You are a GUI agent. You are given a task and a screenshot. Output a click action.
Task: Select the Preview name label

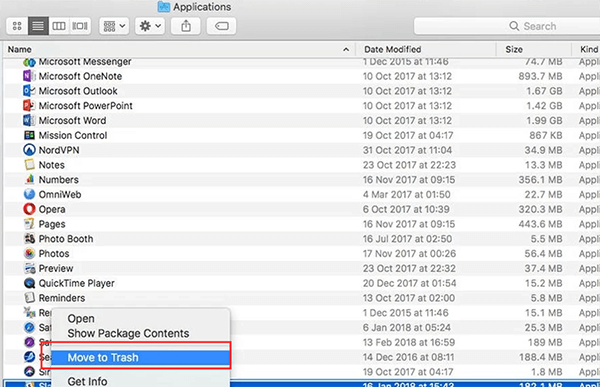coord(56,268)
